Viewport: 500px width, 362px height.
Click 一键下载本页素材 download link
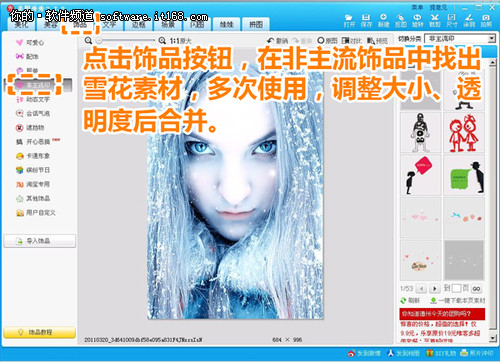pos(458,300)
